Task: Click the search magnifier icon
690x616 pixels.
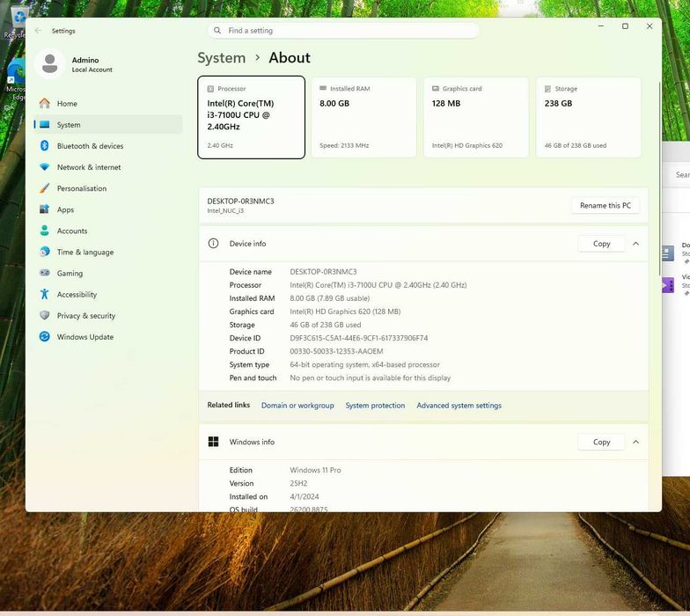Action: click(x=217, y=30)
